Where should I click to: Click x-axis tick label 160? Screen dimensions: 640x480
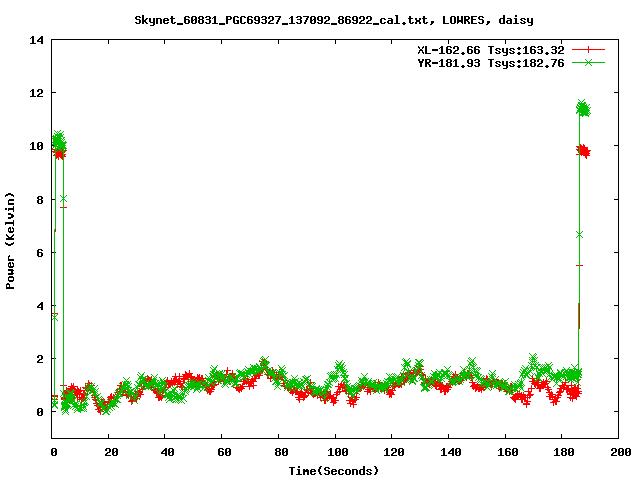click(508, 452)
